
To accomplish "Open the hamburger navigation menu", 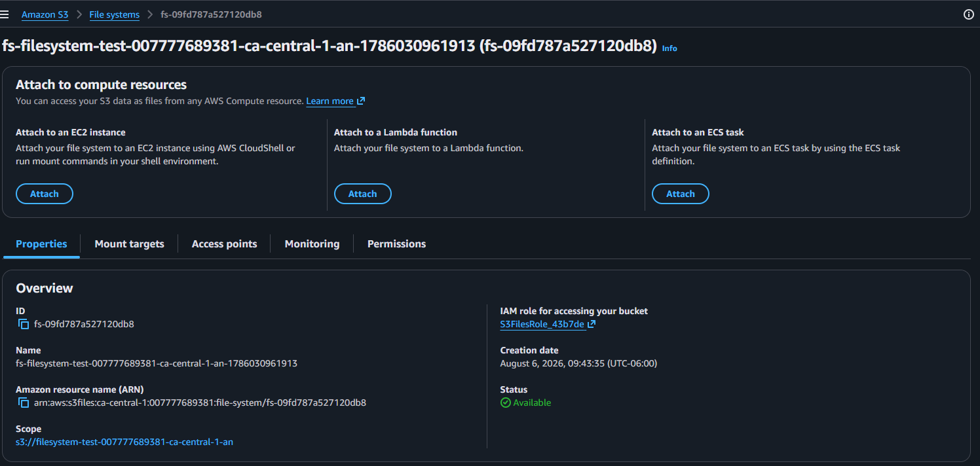I will 5,14.
